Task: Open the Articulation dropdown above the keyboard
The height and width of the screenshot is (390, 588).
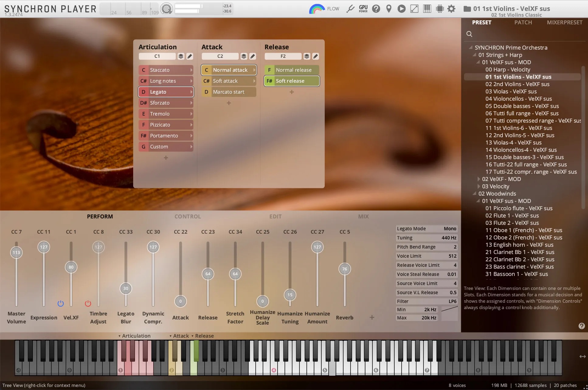Action: (x=135, y=336)
